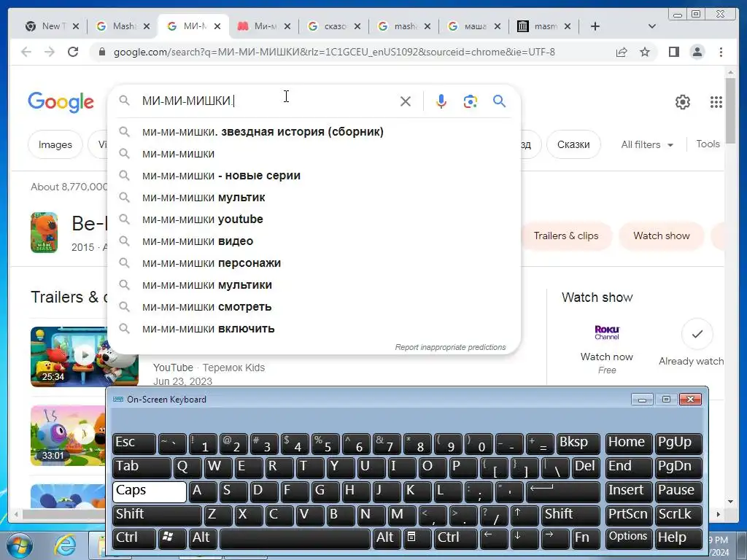Click the Trailers & clips chip
The height and width of the screenshot is (560, 747).
point(566,236)
